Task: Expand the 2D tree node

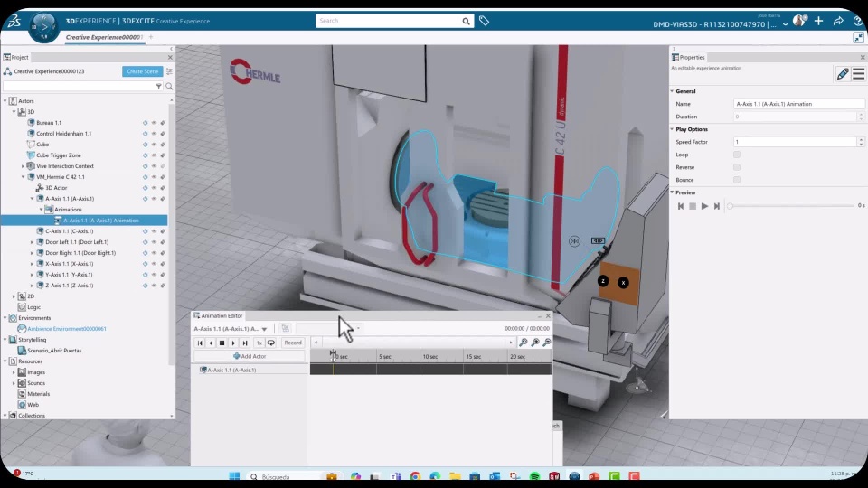Action: click(x=14, y=296)
